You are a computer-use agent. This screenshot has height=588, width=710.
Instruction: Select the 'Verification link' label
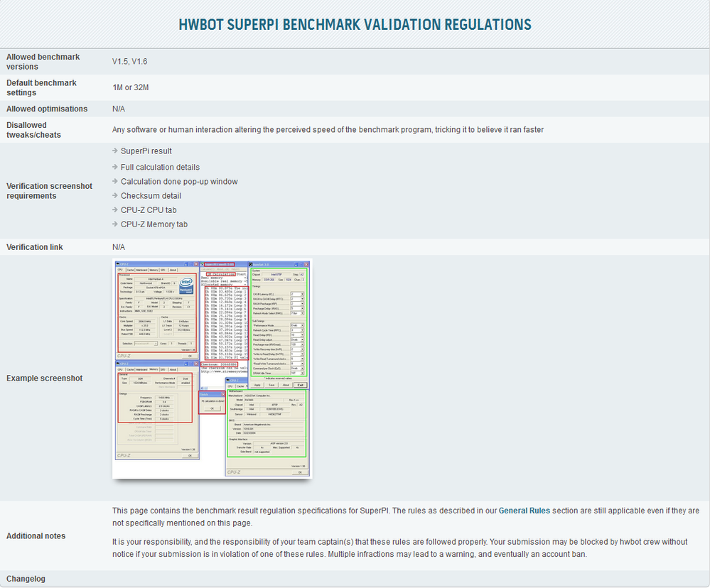[34, 247]
